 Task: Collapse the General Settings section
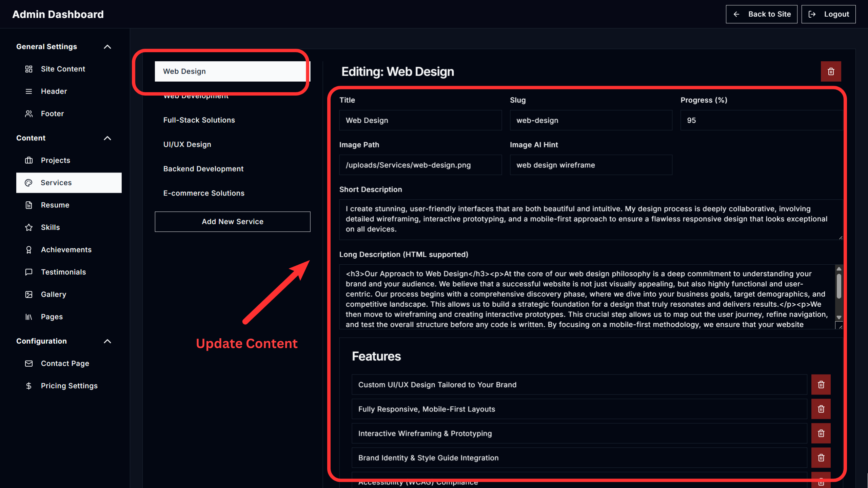pyautogui.click(x=107, y=47)
